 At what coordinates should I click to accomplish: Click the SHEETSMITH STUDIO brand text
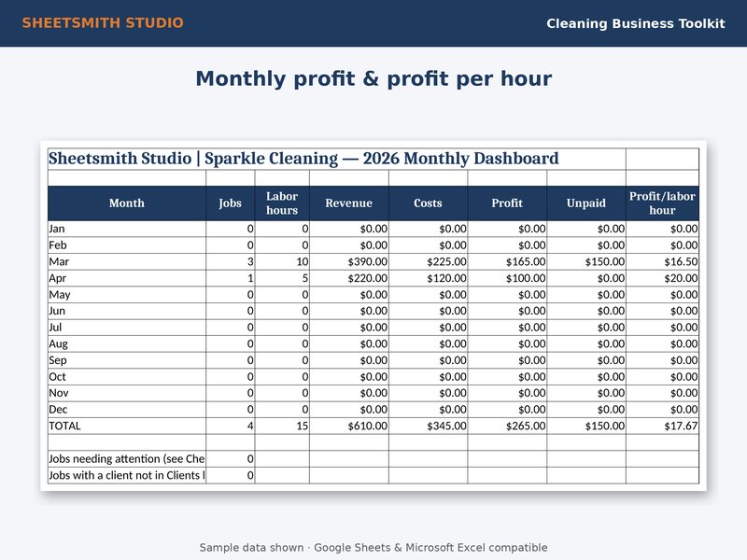click(x=103, y=22)
